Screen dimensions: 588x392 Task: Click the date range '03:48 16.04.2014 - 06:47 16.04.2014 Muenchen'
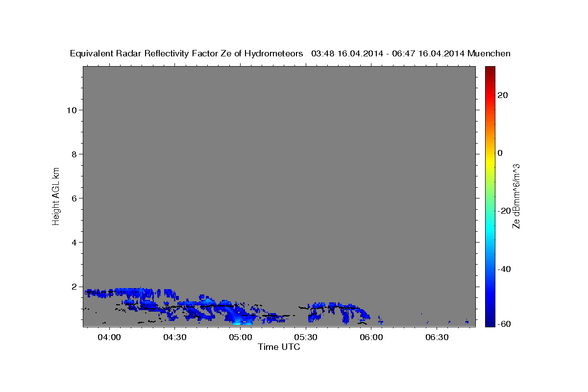pos(411,53)
